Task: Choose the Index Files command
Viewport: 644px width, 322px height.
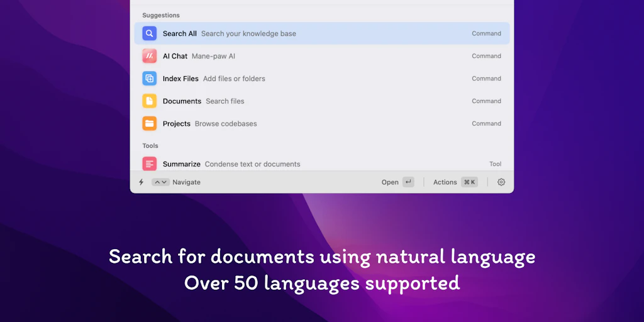Action: tap(322, 79)
